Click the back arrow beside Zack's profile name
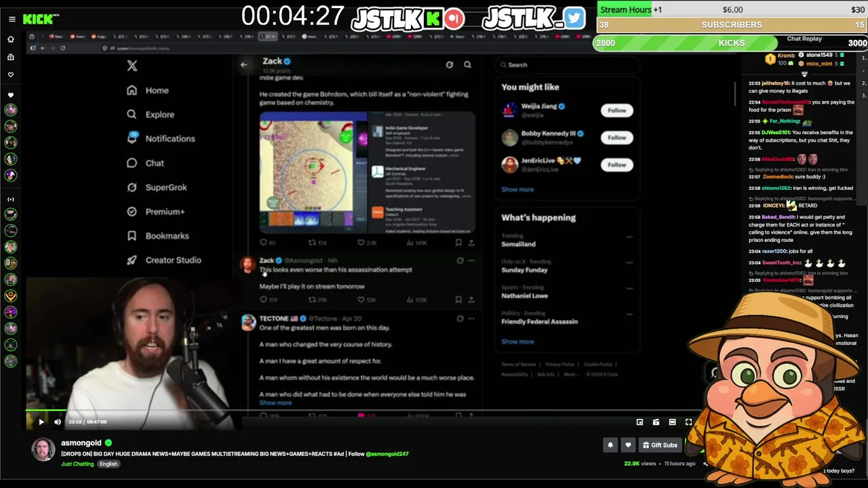Screen dimensions: 868x488 point(244,64)
